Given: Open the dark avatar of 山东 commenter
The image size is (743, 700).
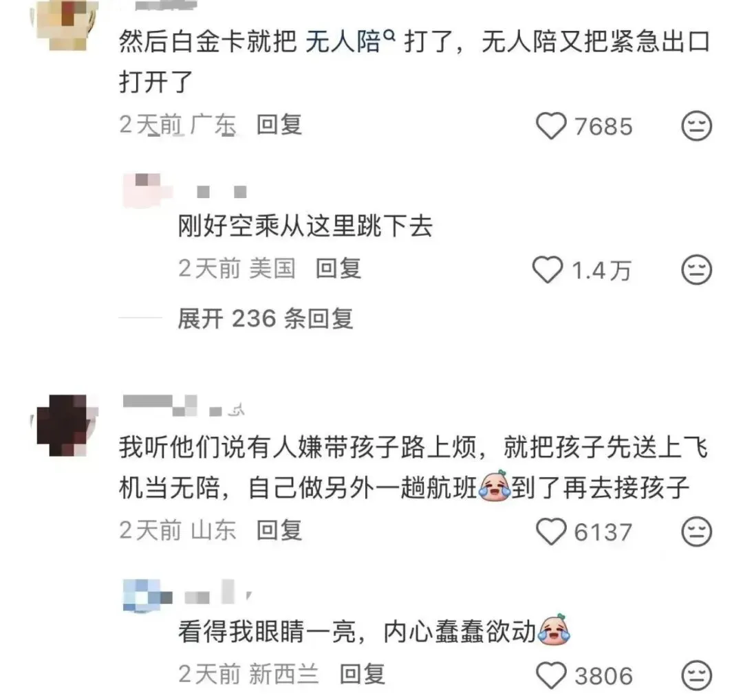Looking at the screenshot, I should [x=63, y=425].
